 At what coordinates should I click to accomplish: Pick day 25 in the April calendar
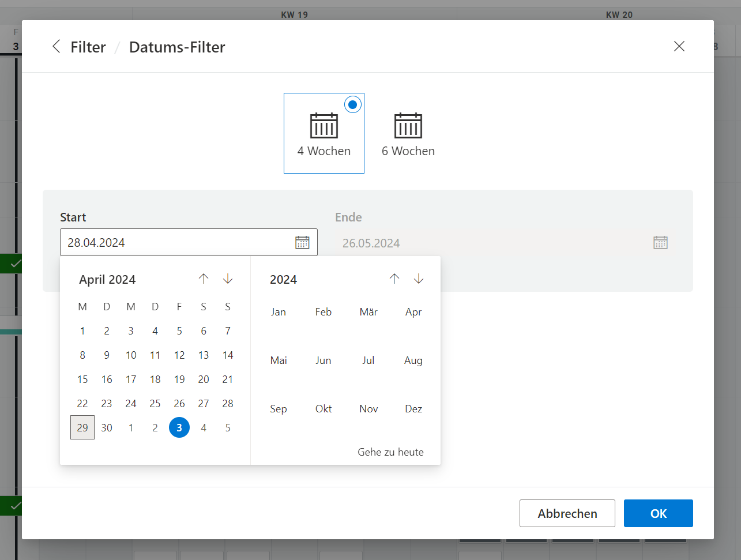pos(155,404)
